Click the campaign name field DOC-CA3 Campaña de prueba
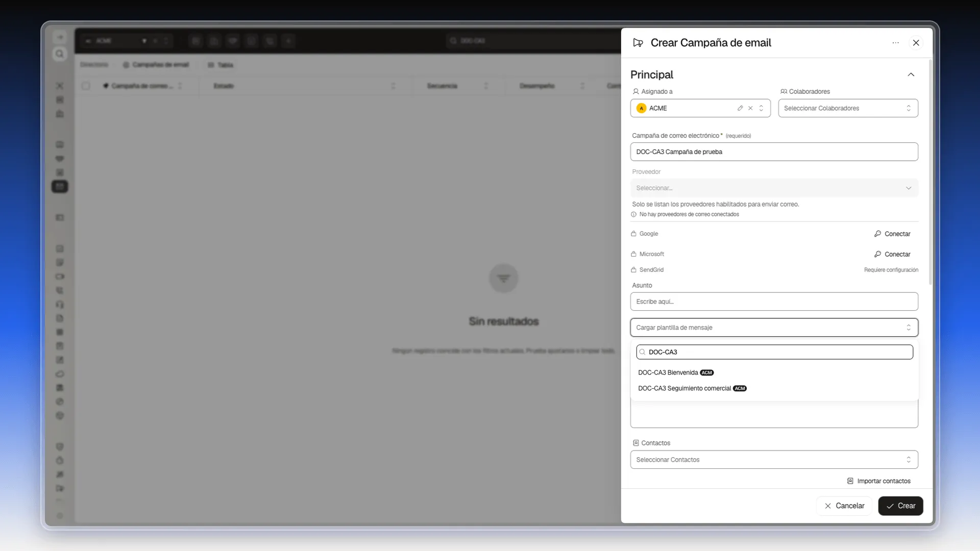Viewport: 980px width, 551px height. coord(774,152)
